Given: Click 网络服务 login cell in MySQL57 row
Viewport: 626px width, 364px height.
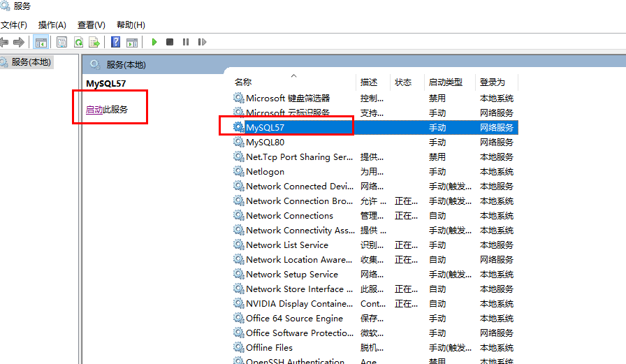Looking at the screenshot, I should 497,128.
